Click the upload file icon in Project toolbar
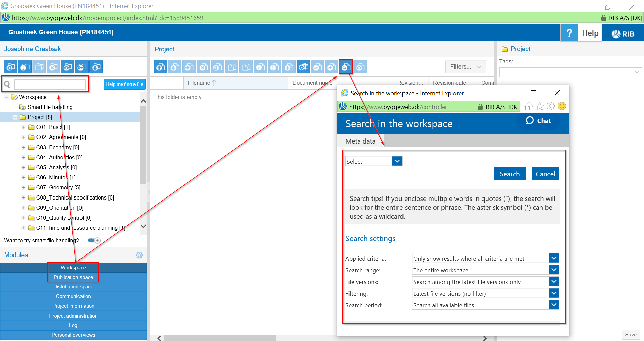 161,67
